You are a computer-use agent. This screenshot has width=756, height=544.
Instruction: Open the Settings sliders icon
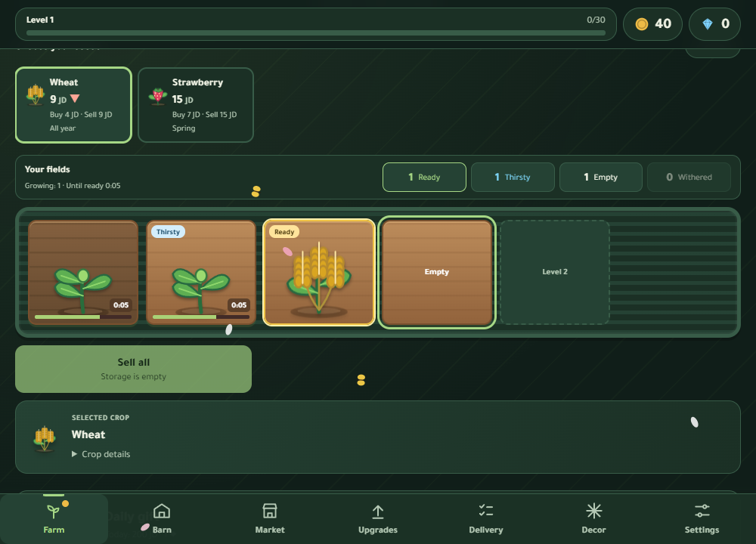[702, 511]
